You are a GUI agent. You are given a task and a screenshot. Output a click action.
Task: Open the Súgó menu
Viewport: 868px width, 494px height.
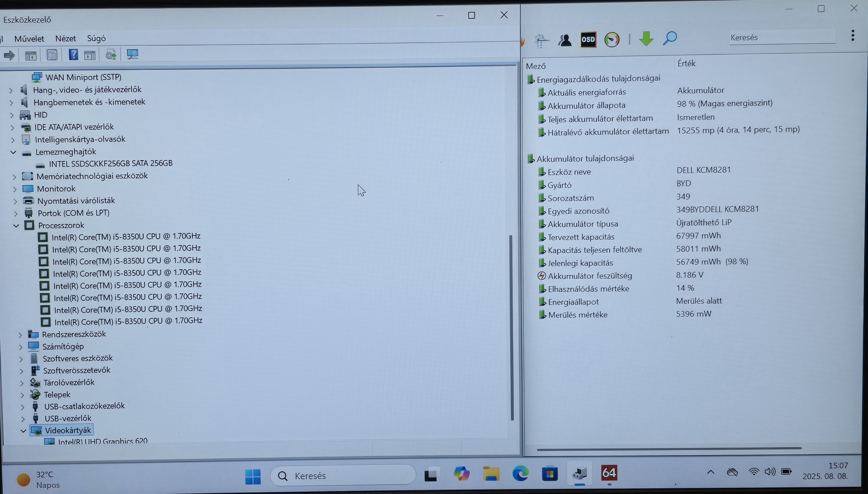tap(96, 38)
